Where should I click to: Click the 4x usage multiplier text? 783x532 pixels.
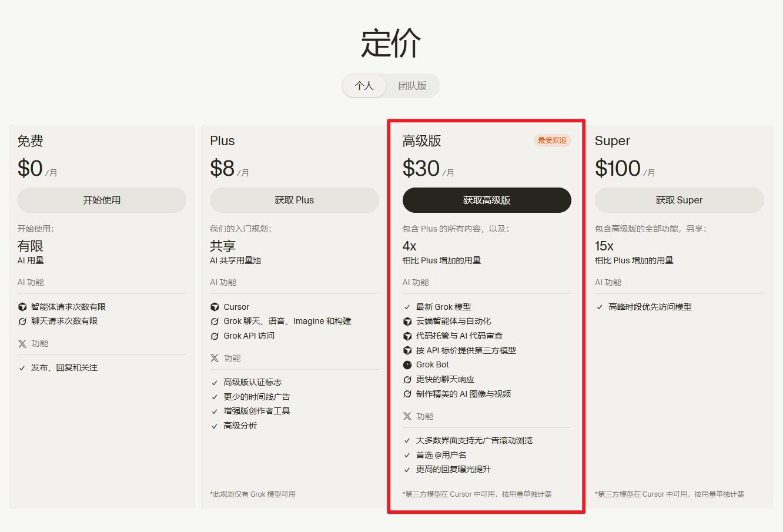(410, 246)
